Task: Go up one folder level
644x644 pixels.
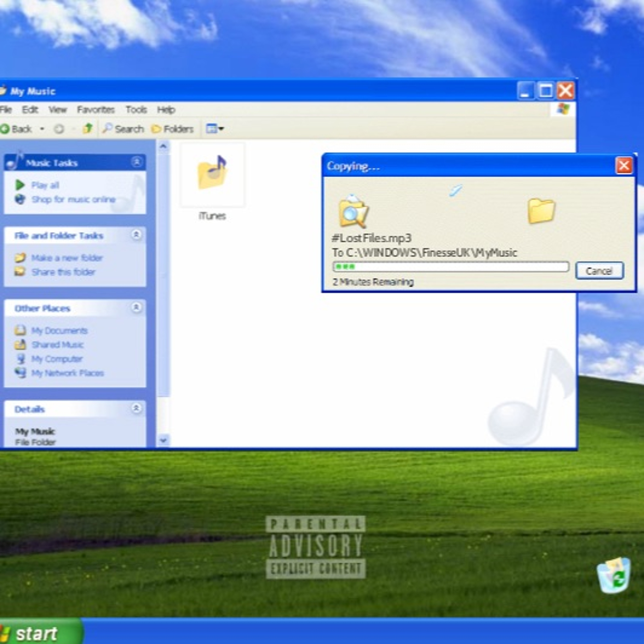Action: pyautogui.click(x=88, y=128)
